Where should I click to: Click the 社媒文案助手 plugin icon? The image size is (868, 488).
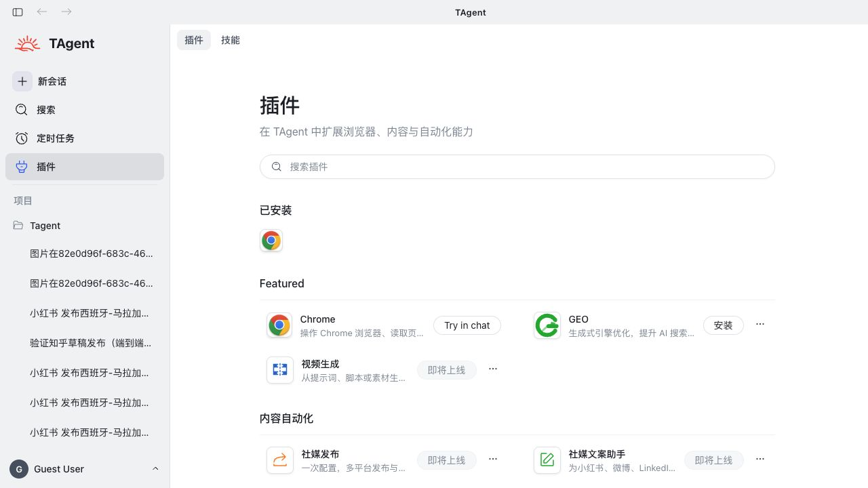click(x=547, y=460)
